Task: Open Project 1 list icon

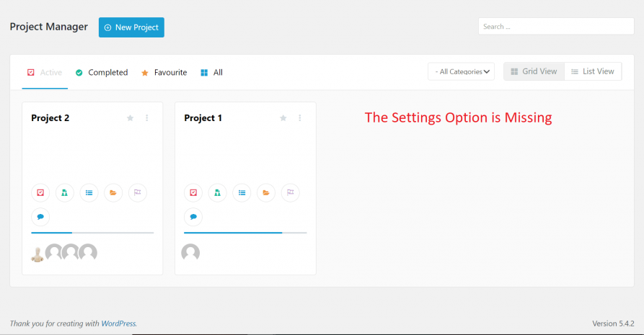Action: [242, 192]
